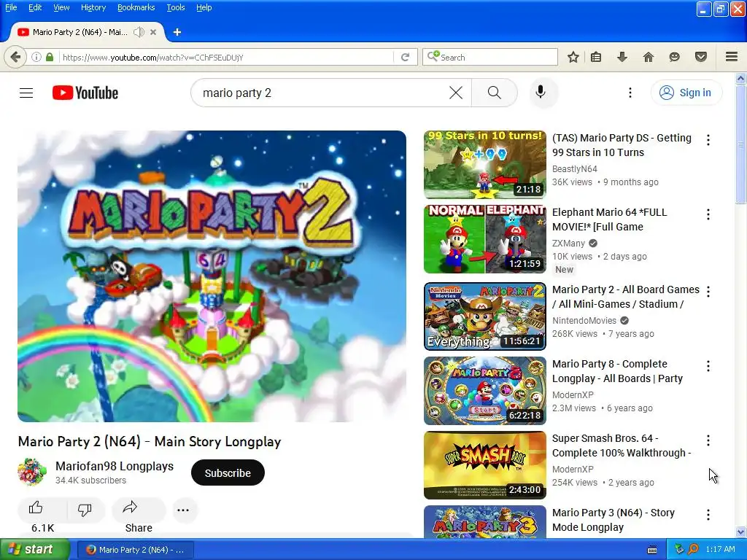Viewport: 747px width, 560px height.
Task: Open magnifier tray icon in taskbar
Action: (694, 549)
